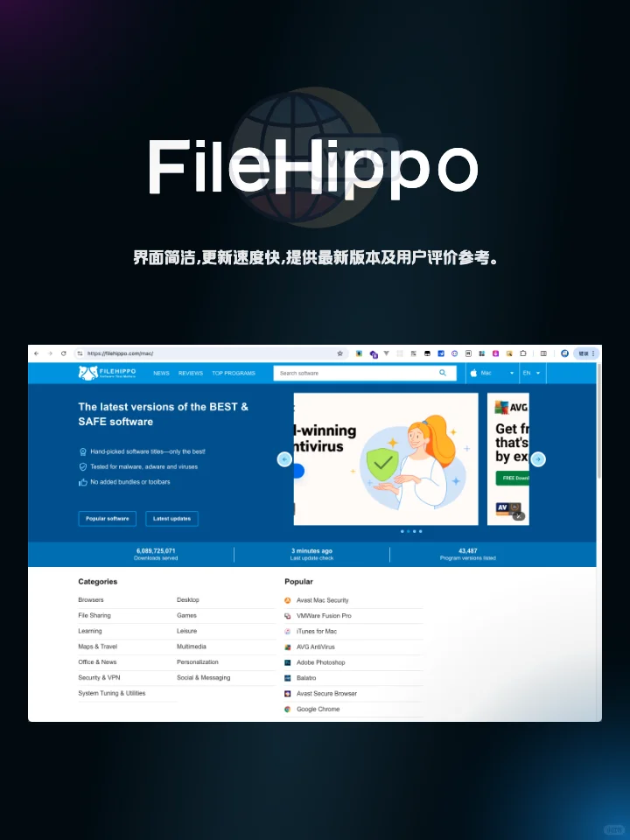Toggle the browser side panel icon
Viewport: 630px width, 840px height.
tap(543, 353)
